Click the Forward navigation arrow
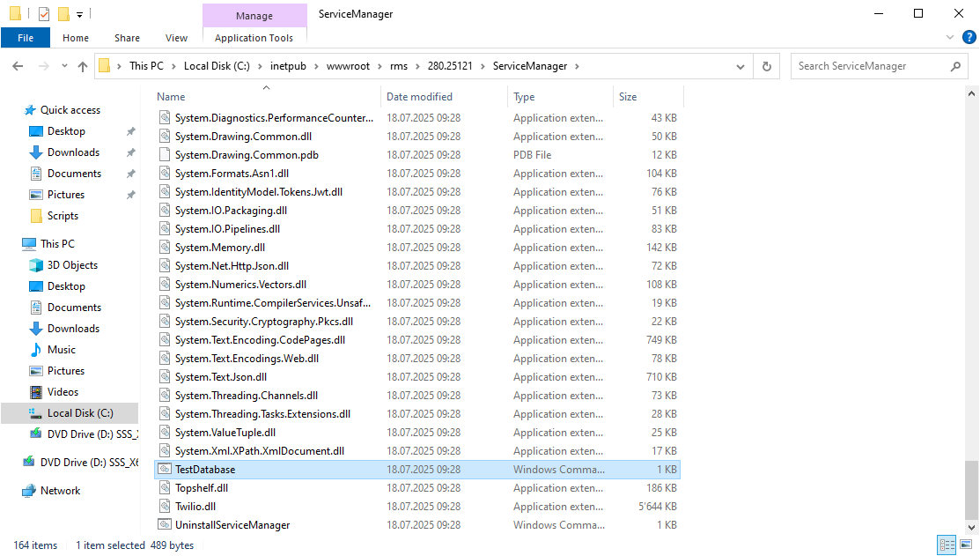 point(43,66)
